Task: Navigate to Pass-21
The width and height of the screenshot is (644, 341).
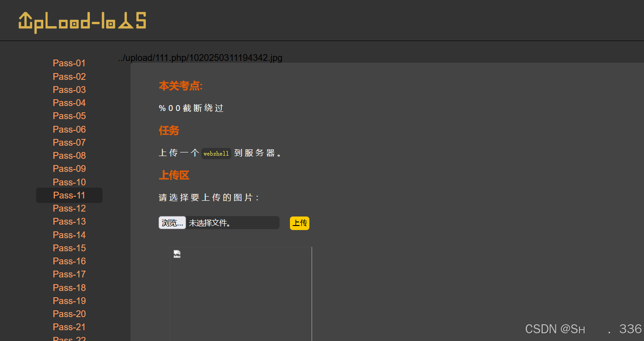Action: 69,327
